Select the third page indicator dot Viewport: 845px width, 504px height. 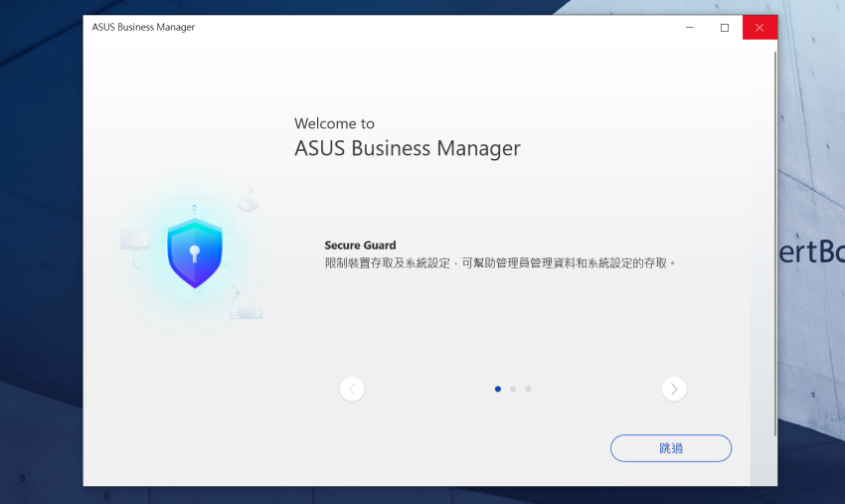point(528,389)
